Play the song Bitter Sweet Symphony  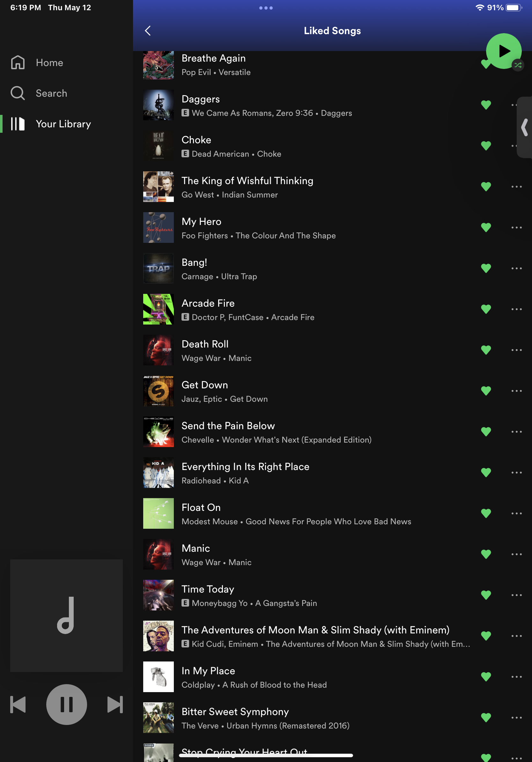[x=235, y=712]
